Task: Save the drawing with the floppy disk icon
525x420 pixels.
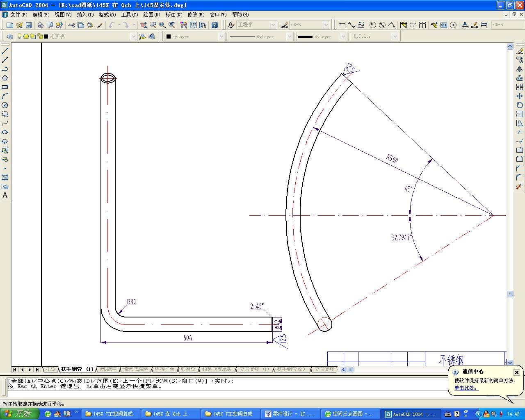Action: click(29, 25)
